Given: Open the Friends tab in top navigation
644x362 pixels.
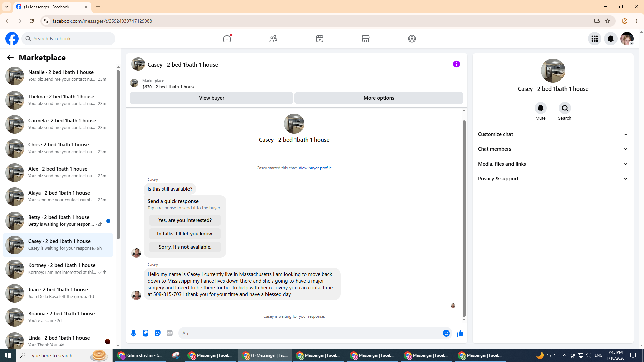Looking at the screenshot, I should pos(273,39).
